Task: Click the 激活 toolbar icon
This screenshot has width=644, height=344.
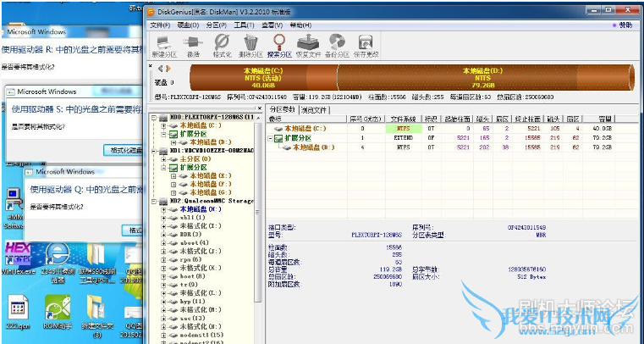Action: (193, 44)
